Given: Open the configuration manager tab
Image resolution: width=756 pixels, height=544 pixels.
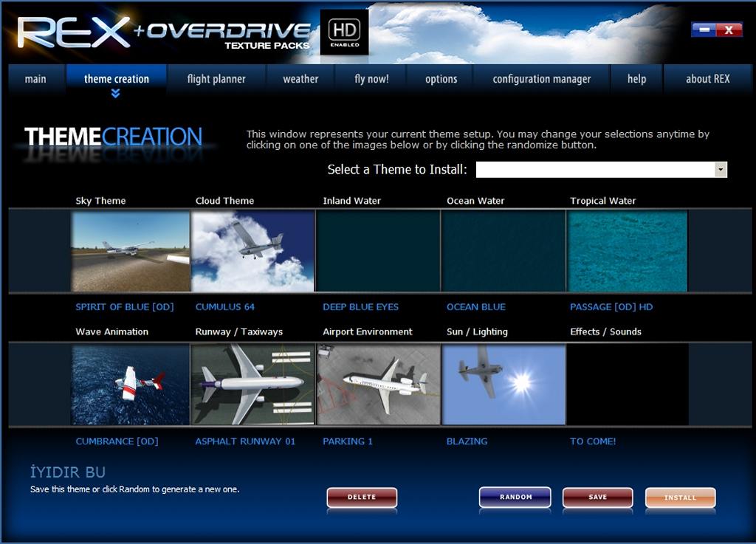Looking at the screenshot, I should [541, 78].
